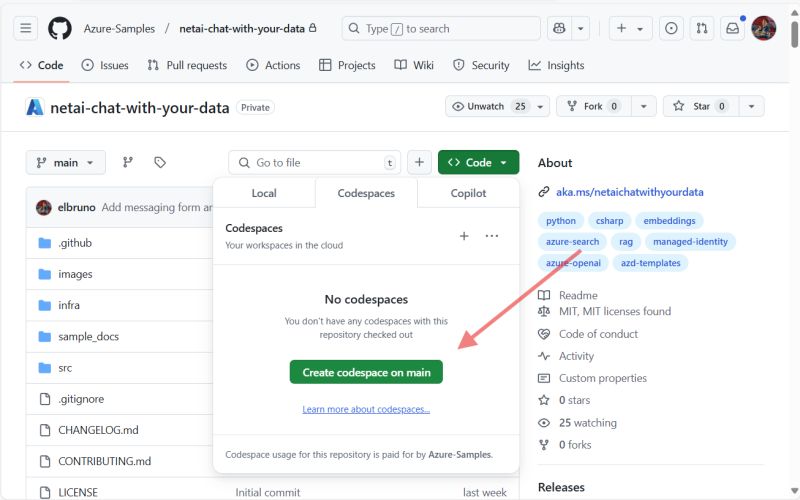Open the user profile avatar menu

pos(764,29)
